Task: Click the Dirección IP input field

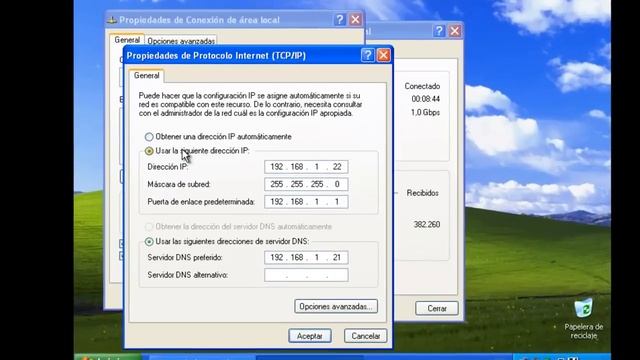Action: click(306, 167)
